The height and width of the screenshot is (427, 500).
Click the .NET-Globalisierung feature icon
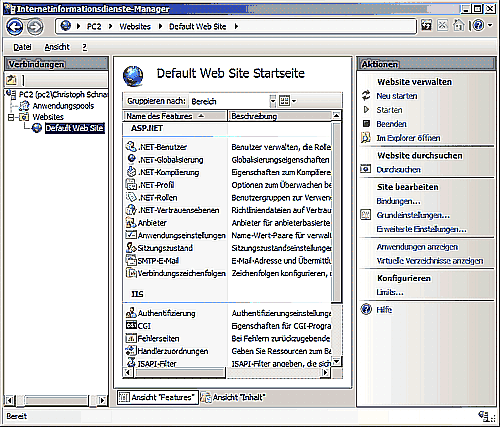click(132, 159)
